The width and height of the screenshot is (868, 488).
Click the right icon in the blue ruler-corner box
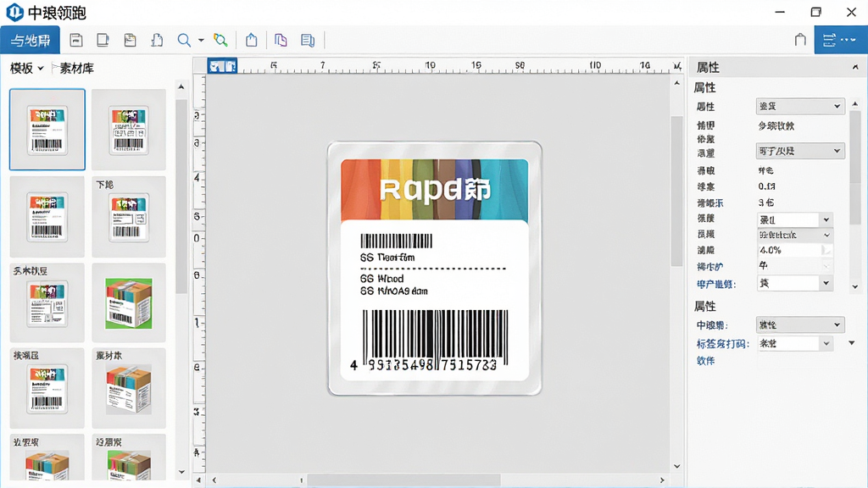coord(231,66)
